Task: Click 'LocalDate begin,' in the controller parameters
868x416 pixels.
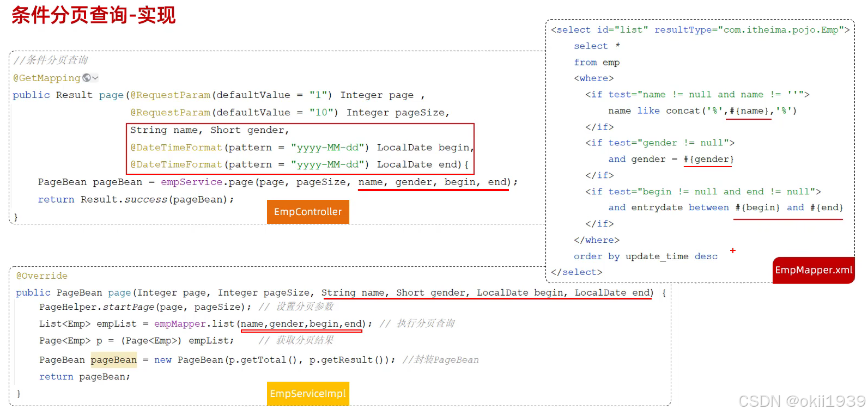Action: pos(426,148)
